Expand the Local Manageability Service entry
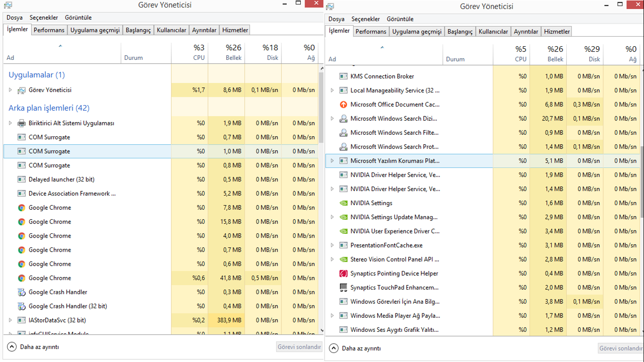Screen dimensions: 644x362 (x=332, y=90)
